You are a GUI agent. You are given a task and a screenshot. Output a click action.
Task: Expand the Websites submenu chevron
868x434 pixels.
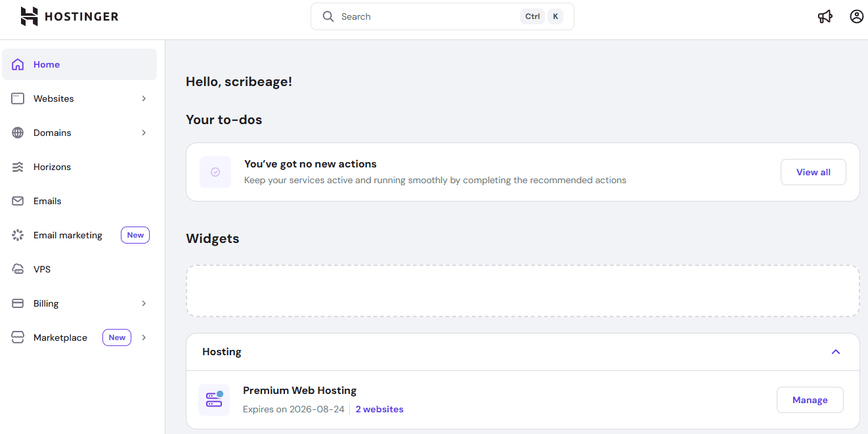pyautogui.click(x=144, y=98)
